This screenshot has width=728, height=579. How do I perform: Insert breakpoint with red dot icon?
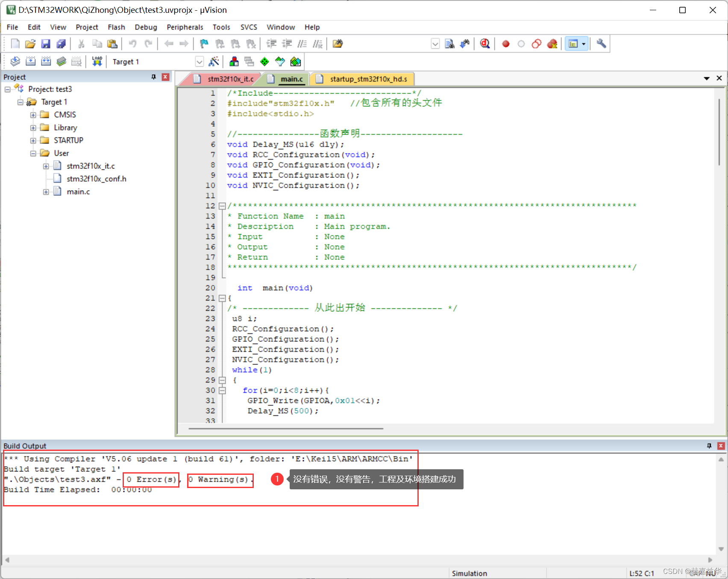pos(506,44)
